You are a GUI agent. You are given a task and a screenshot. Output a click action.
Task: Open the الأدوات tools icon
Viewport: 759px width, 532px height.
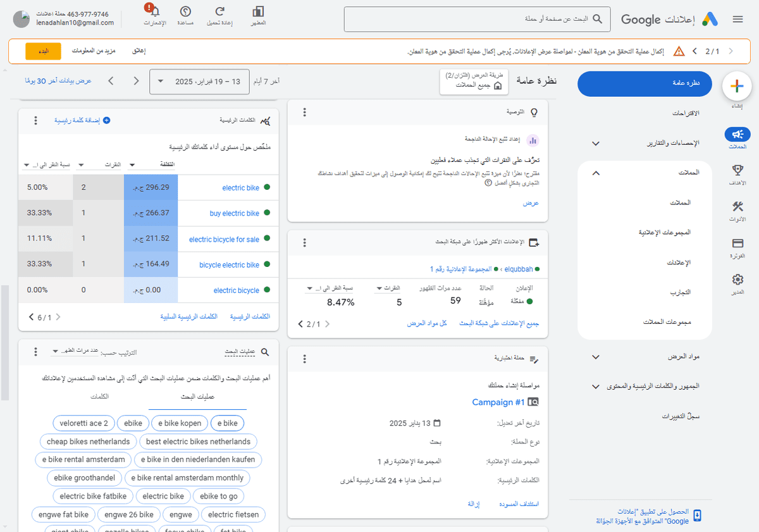[x=737, y=206]
